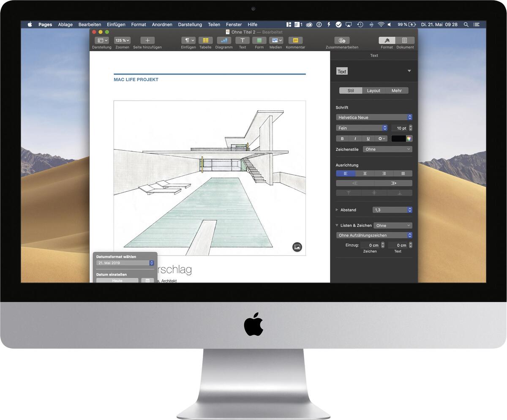
Task: Click the image placeholder icon on sketch
Action: 297,247
